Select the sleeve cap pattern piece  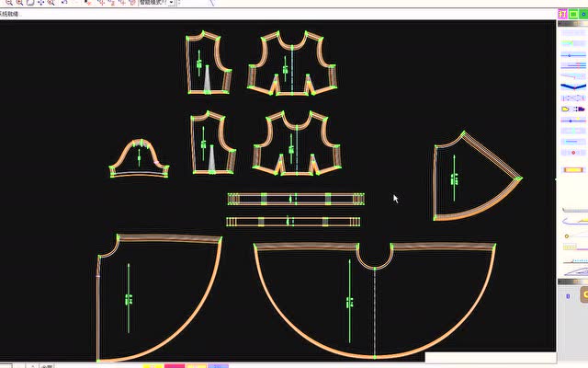click(140, 161)
